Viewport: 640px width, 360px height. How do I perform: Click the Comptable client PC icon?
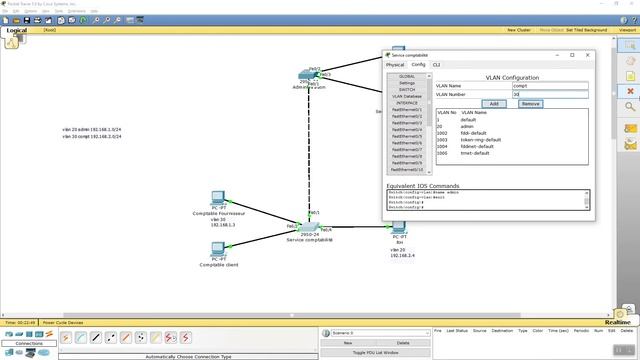point(218,249)
